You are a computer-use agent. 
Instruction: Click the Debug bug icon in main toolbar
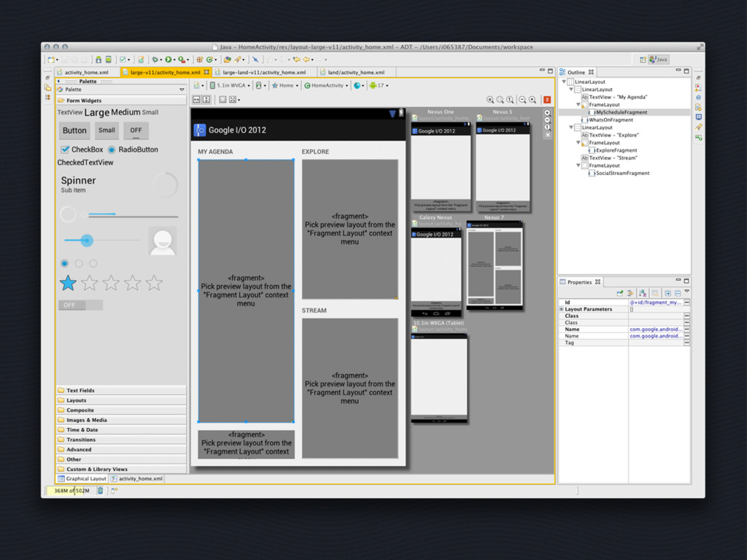pos(155,60)
